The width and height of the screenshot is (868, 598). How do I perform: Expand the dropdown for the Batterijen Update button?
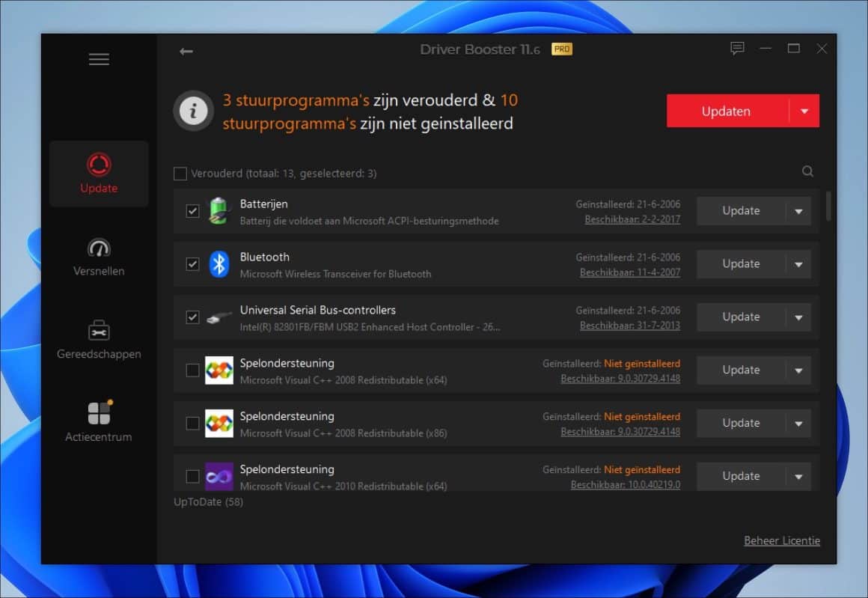798,210
